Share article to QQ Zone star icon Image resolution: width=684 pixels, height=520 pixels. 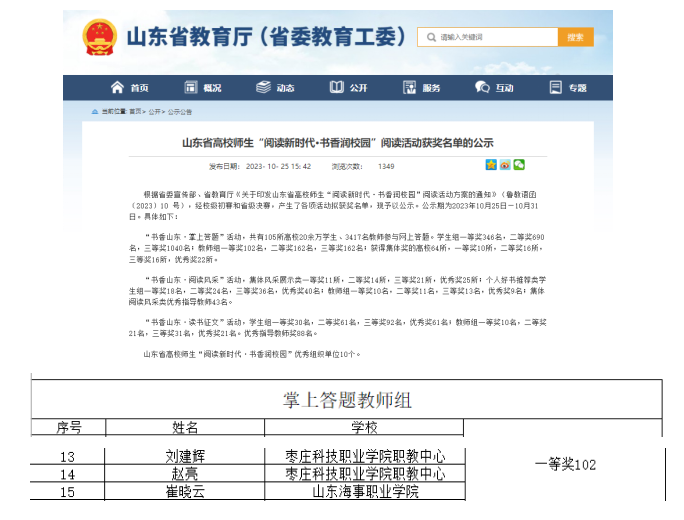490,165
